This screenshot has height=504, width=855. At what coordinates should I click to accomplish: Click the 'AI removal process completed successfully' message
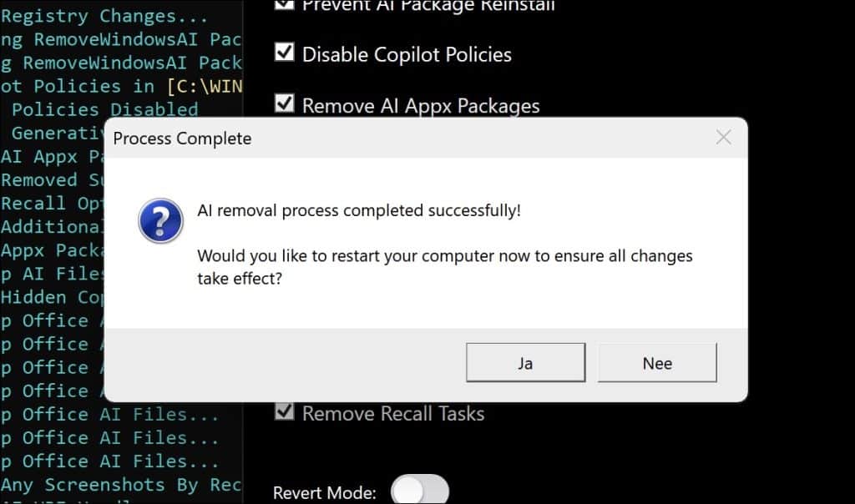click(x=359, y=210)
